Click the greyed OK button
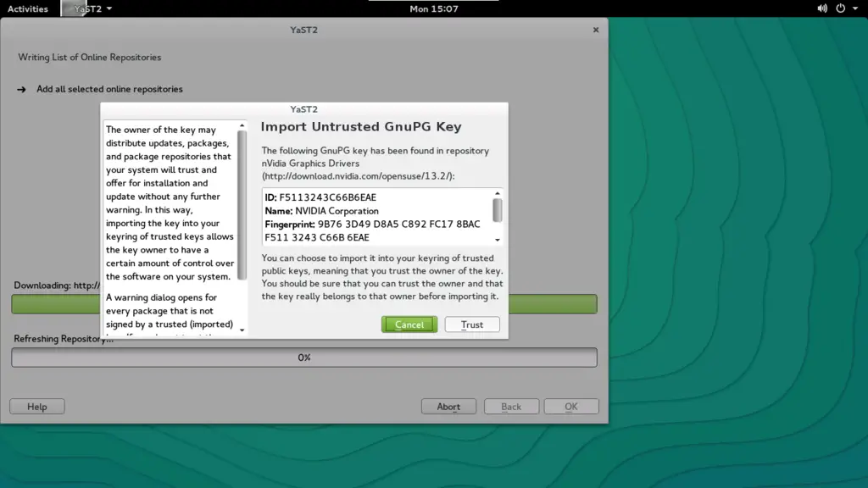The width and height of the screenshot is (868, 488). coord(570,407)
